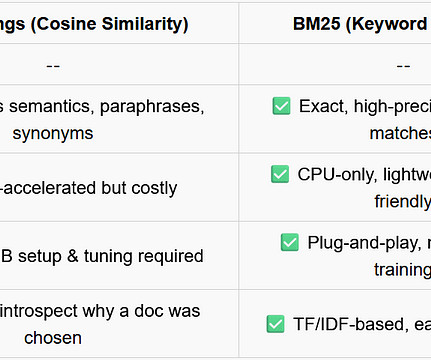This screenshot has height=360, width=431.
Task: Click the double-dash cell under Cosine Similarity
Action: (53, 66)
